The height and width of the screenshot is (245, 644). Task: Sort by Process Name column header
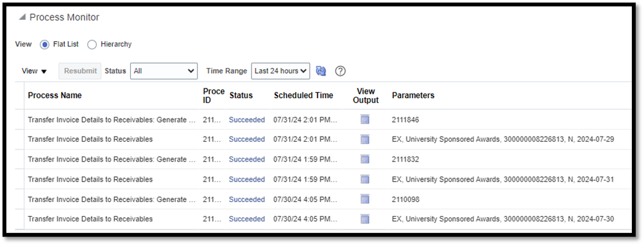(x=55, y=95)
